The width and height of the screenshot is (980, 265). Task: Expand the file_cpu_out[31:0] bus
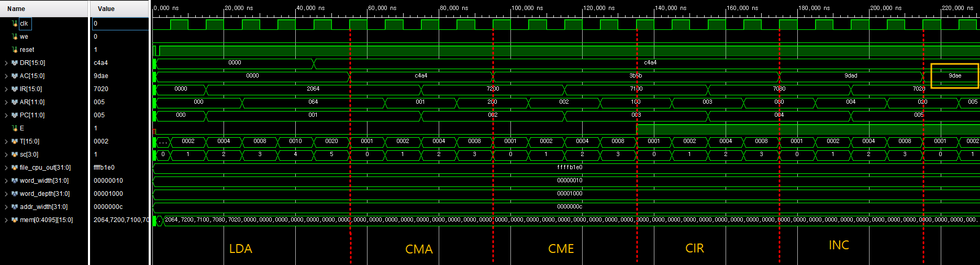(x=6, y=168)
